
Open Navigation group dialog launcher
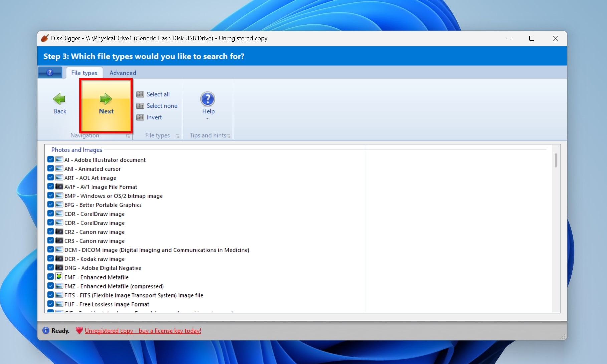coord(128,136)
